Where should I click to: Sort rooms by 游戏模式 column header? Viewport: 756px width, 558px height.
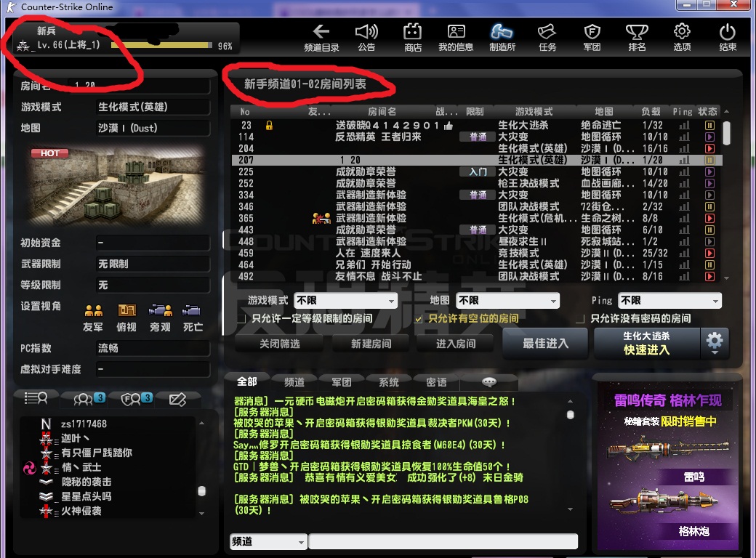534,112
